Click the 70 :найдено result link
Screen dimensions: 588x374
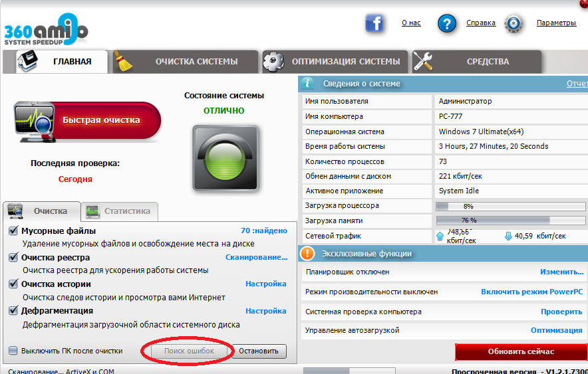pos(264,231)
